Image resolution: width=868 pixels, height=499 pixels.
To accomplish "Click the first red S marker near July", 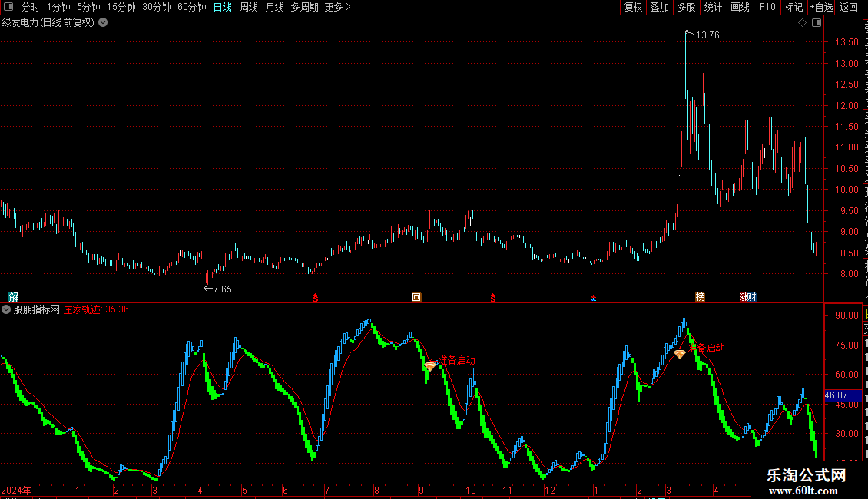I will [316, 298].
